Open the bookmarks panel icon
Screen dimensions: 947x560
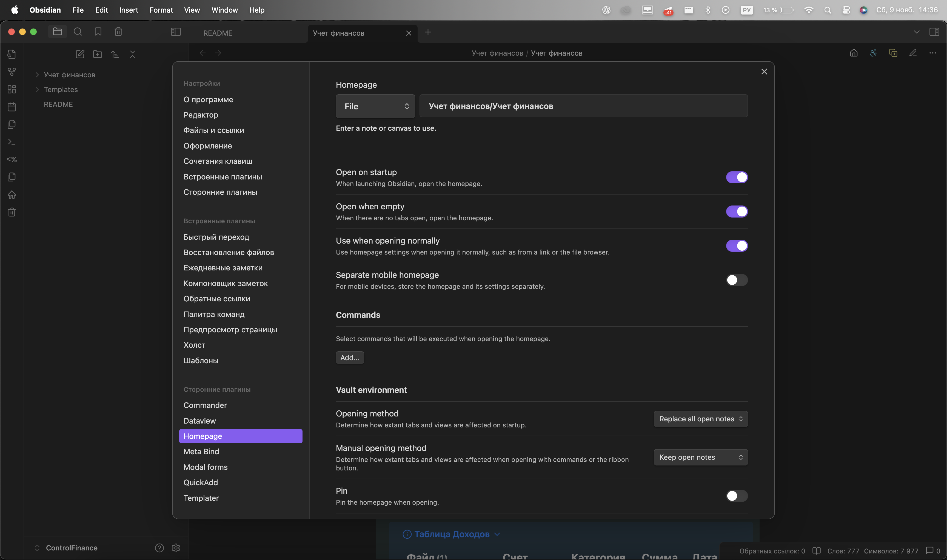(98, 32)
